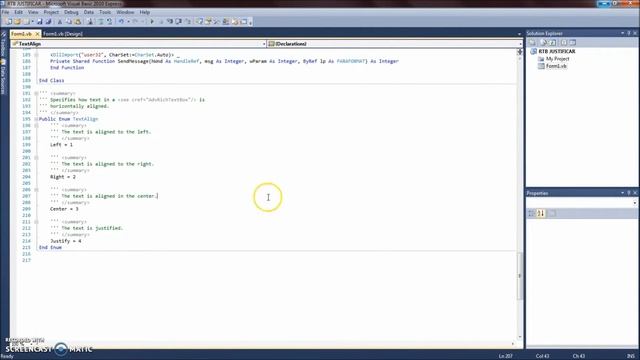Click the Paste clipboard icon
Screen dimensions: 640x360
click(77, 21)
